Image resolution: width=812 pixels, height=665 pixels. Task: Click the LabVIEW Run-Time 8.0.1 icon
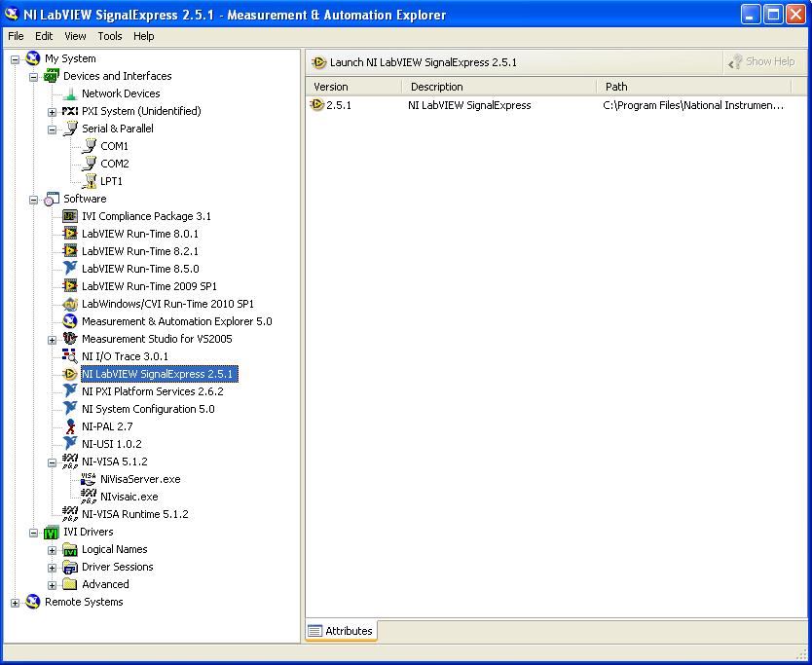coord(70,234)
